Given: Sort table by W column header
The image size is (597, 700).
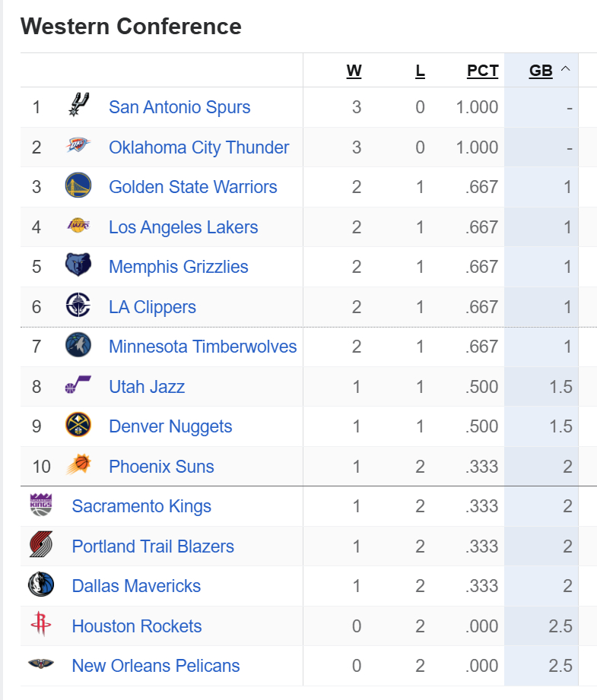Looking at the screenshot, I should 354,71.
